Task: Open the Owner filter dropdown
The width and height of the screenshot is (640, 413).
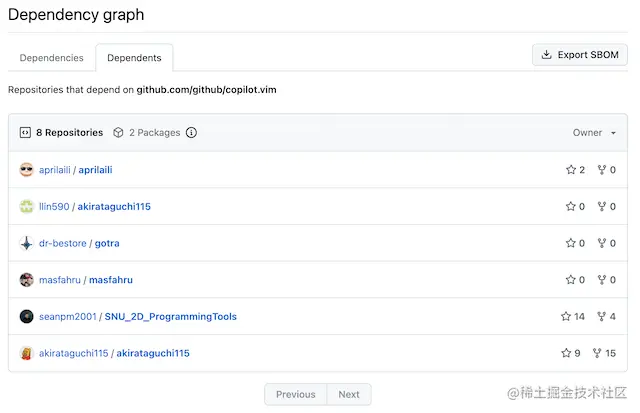Action: 594,133
